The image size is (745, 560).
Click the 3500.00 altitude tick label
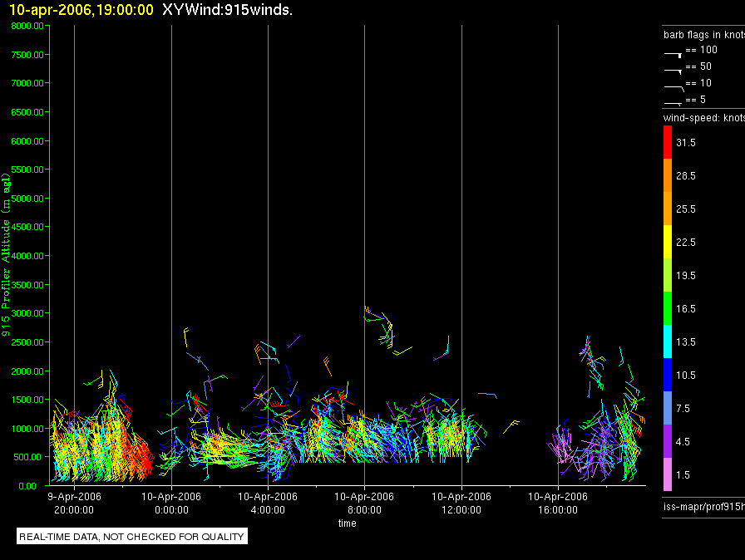(27, 285)
